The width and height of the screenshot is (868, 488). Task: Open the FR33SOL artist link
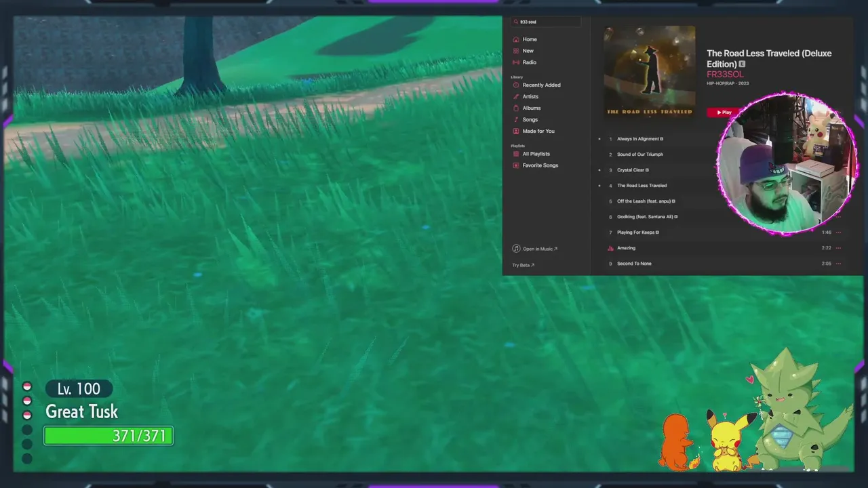click(725, 75)
